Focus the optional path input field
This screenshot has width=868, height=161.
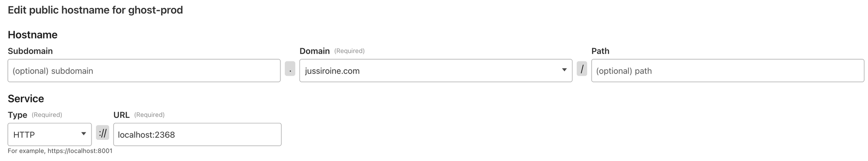(728, 71)
